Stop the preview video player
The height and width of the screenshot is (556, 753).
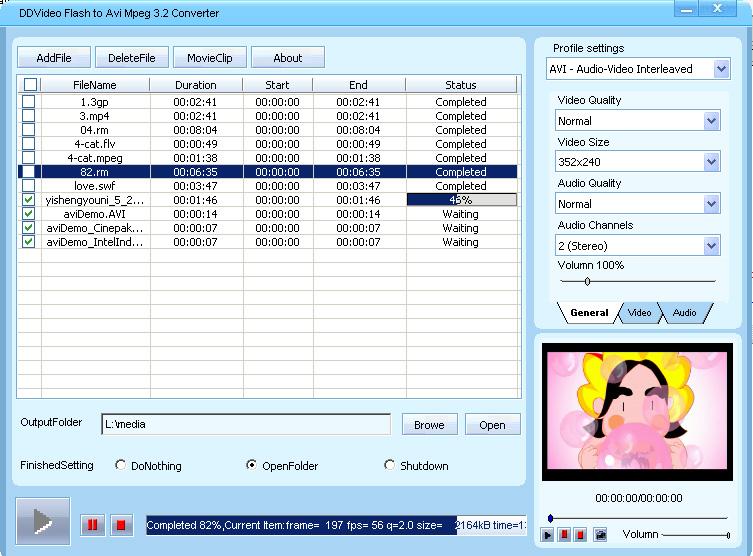click(x=581, y=535)
